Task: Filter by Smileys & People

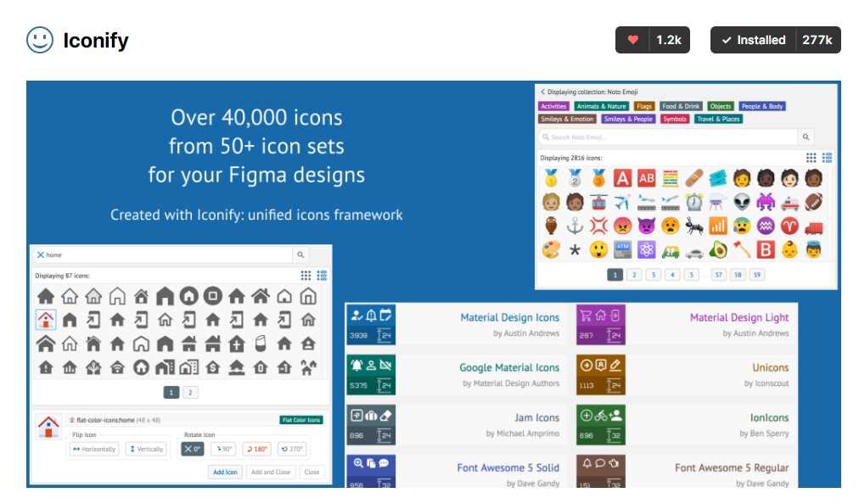Action: pos(628,119)
